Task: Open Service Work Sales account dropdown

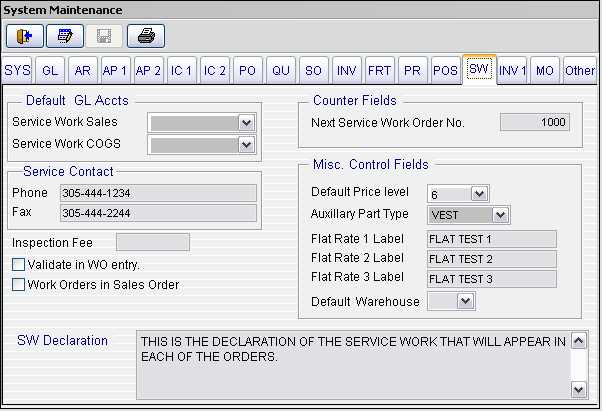Action: [x=246, y=123]
